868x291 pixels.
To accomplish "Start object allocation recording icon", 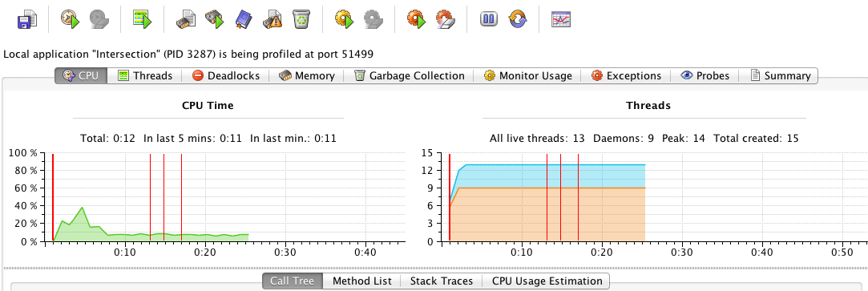I will coord(216,19).
